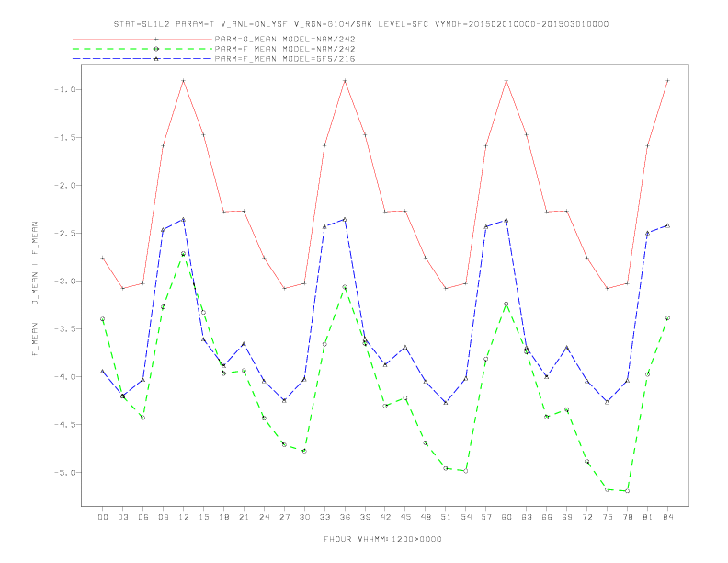Click the x-axis tick label 36

(x=345, y=517)
